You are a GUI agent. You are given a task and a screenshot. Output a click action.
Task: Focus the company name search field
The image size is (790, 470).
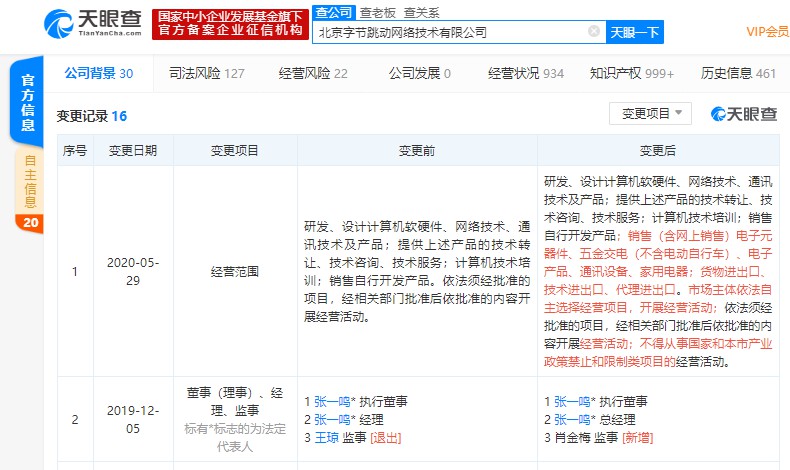coord(451,32)
